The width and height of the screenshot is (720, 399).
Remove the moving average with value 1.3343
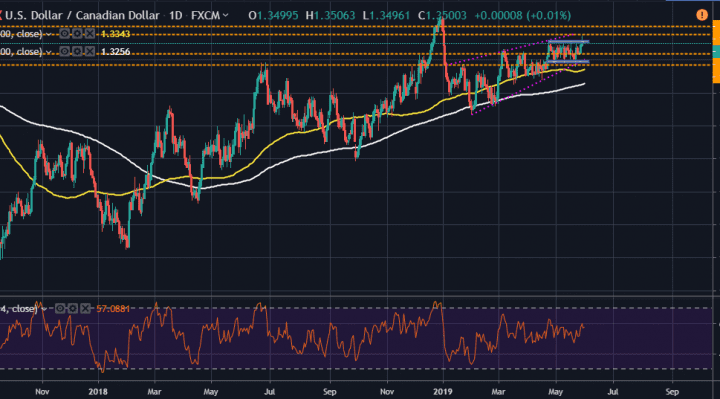(90, 34)
